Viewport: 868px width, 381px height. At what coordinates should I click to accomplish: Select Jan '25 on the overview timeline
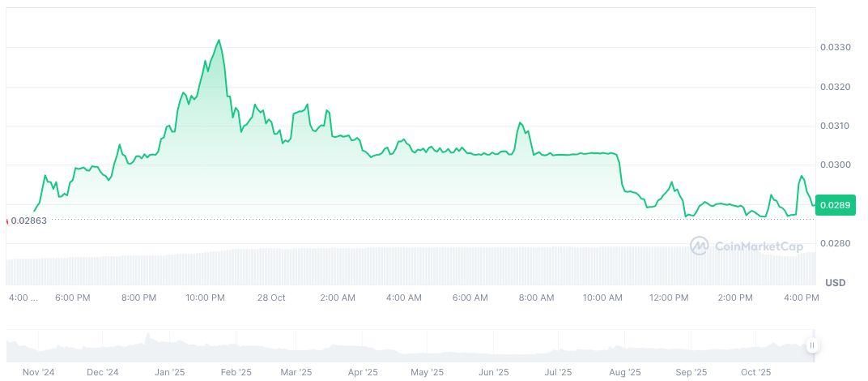click(169, 372)
